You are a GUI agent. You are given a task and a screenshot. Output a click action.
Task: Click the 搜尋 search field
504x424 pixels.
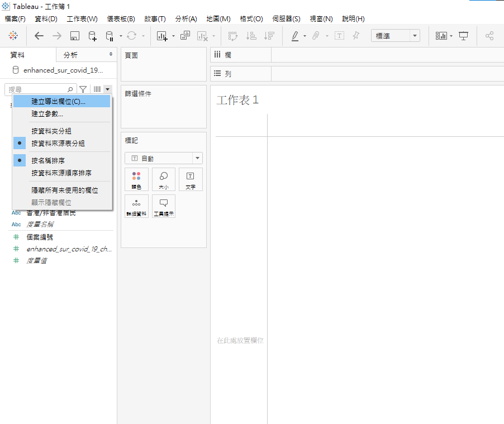coord(37,89)
